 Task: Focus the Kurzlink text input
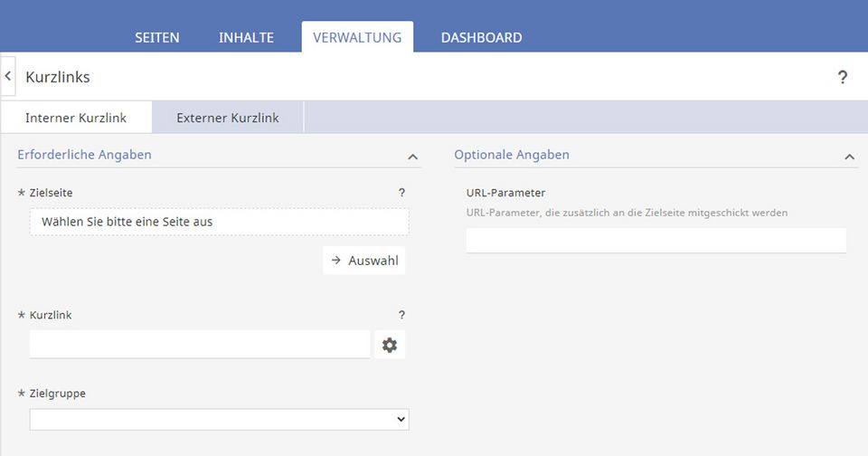click(200, 344)
